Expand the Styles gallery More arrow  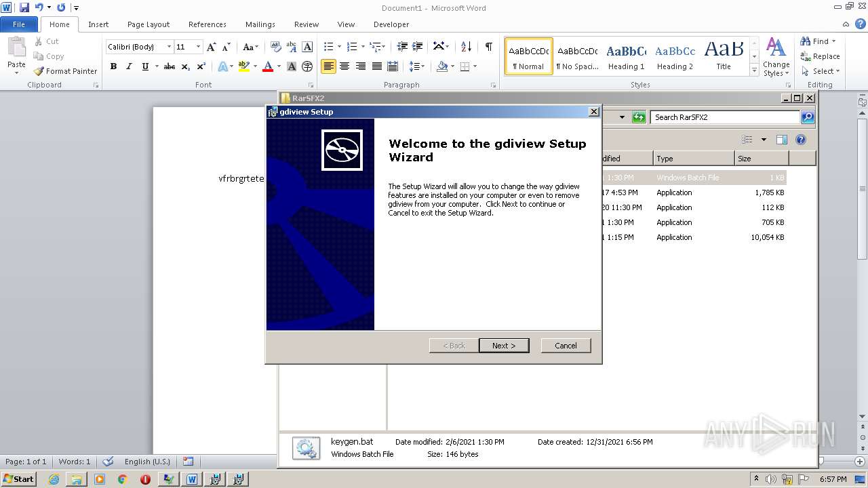(x=754, y=70)
